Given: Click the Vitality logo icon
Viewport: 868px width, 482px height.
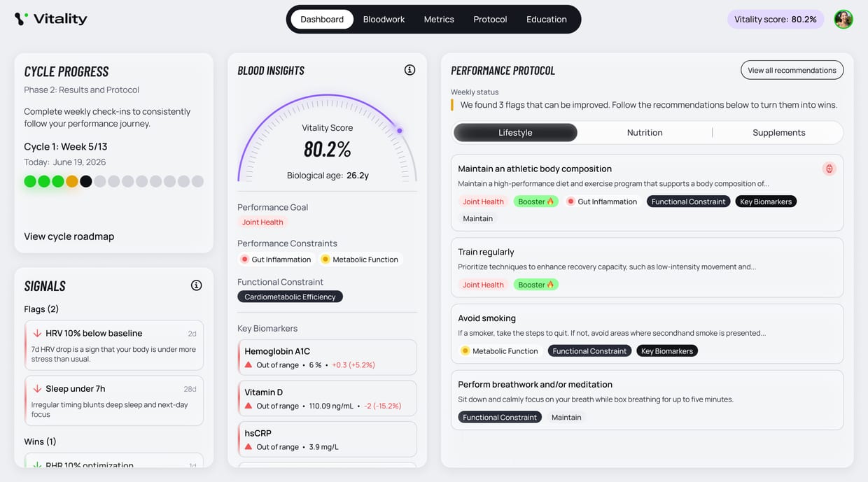Looking at the screenshot, I should (22, 19).
